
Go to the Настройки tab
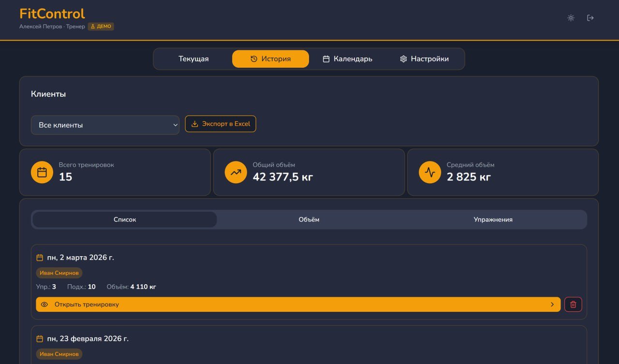click(424, 59)
